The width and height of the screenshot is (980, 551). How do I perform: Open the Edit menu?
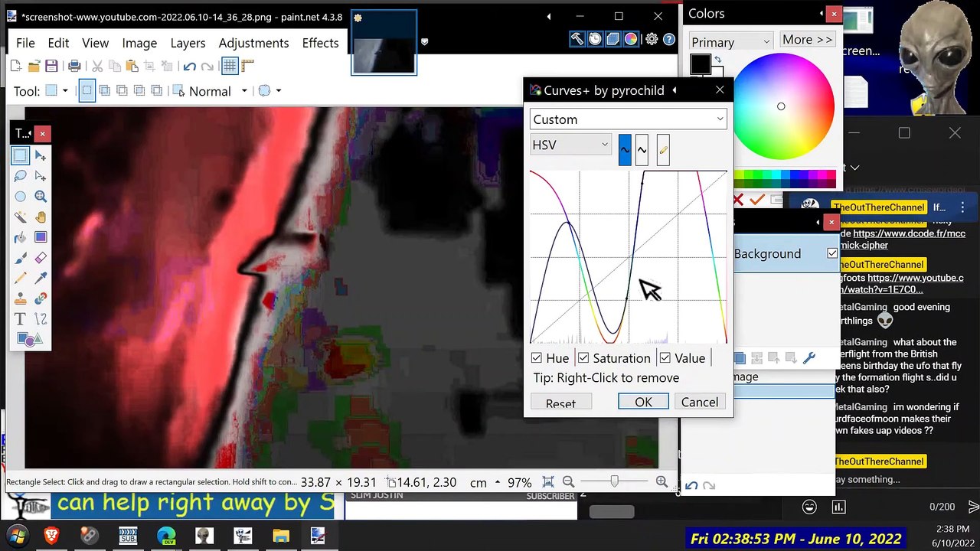pos(58,43)
